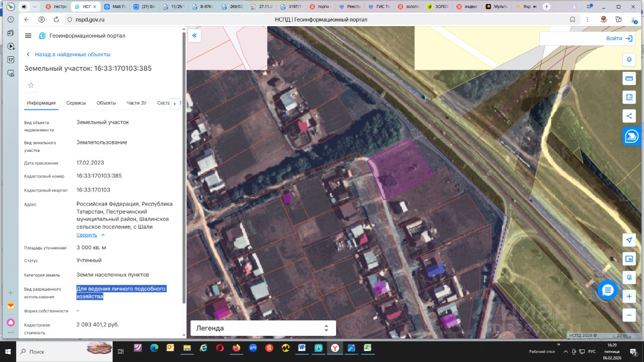Toggle the overview mini-map

628,259
